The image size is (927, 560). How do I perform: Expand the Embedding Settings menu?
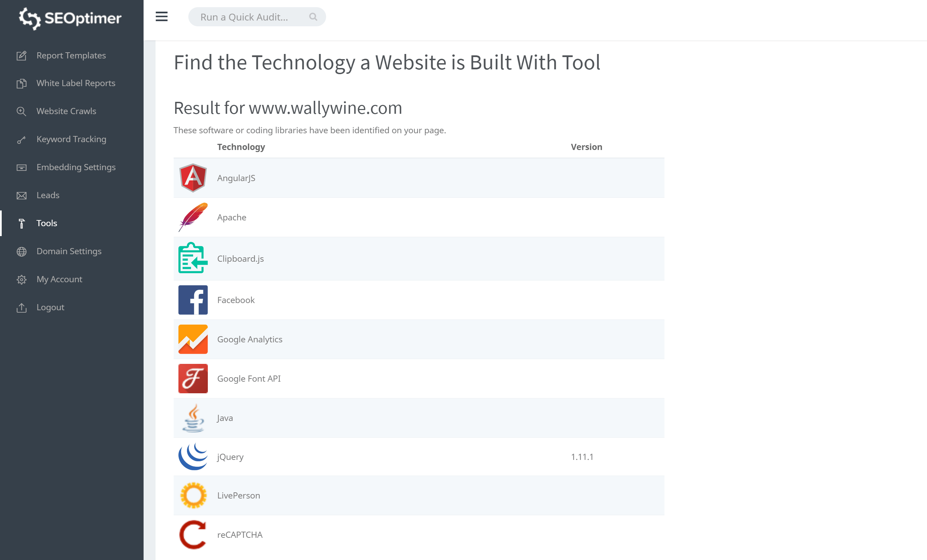point(76,167)
